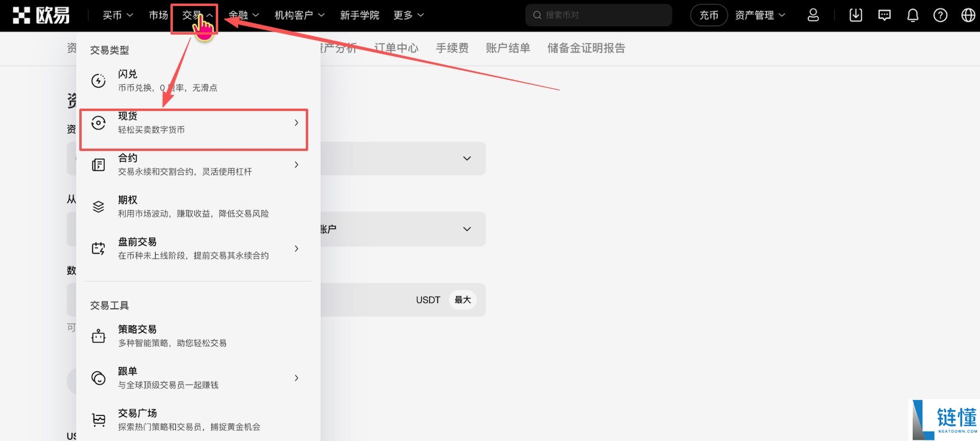This screenshot has width=980, height=441.
Task: Click the 合约 contract icon
Action: 98,165
